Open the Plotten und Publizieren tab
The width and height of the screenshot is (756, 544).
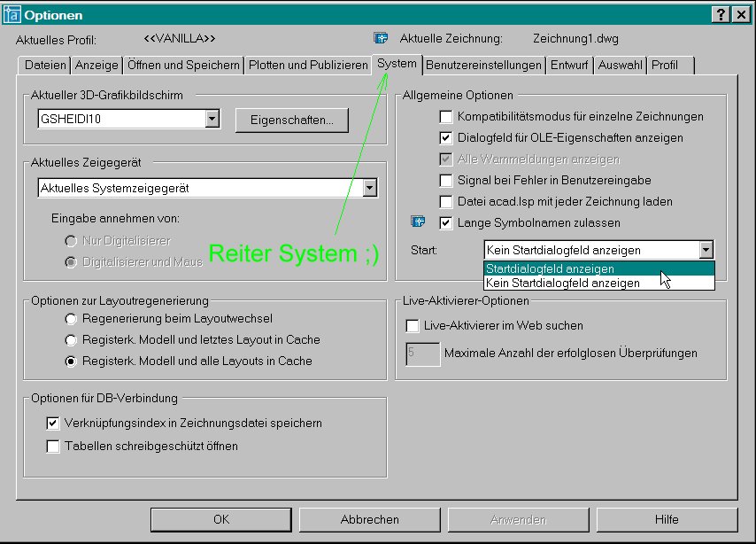[x=308, y=66]
